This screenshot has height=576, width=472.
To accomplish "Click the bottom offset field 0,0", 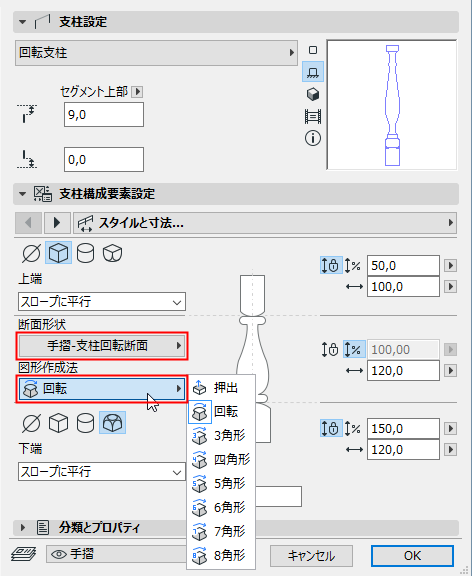I will coord(104,159).
